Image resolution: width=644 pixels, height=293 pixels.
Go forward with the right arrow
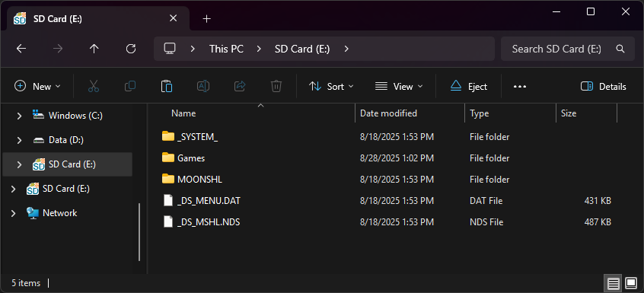[x=58, y=49]
